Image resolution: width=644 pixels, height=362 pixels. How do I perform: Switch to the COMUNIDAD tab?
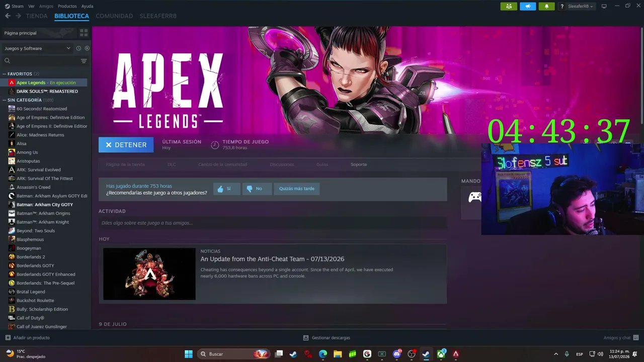point(114,16)
